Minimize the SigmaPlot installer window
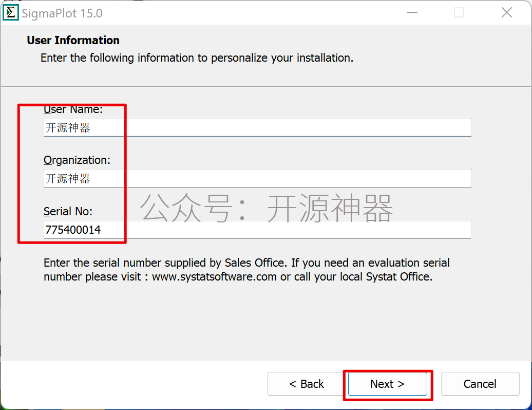532x410 pixels. point(412,13)
